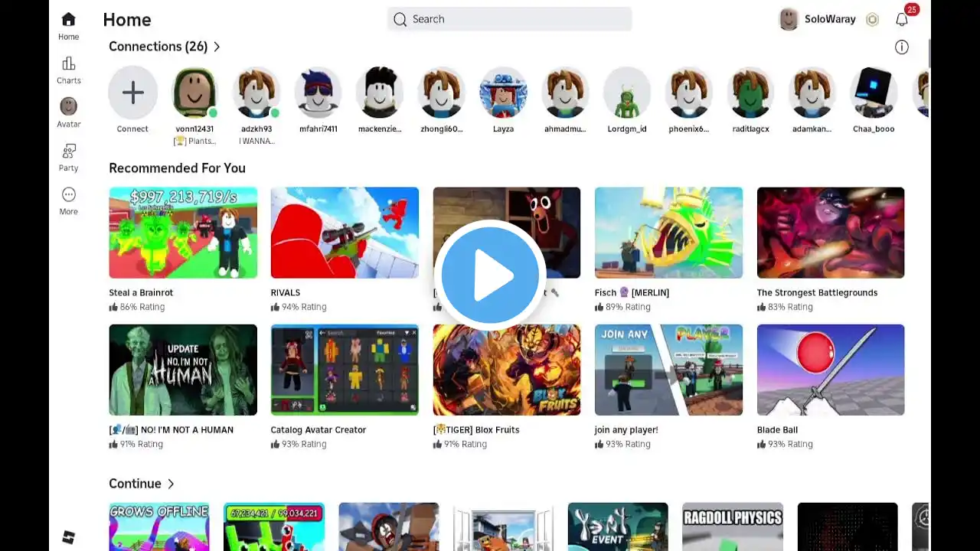Go to Home in the left sidebar
This screenshot has width=980, height=551.
pos(68,26)
